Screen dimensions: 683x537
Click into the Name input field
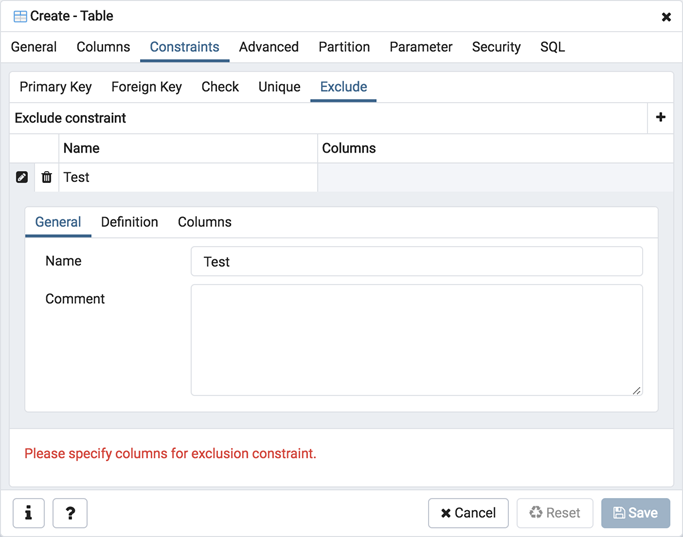point(416,262)
